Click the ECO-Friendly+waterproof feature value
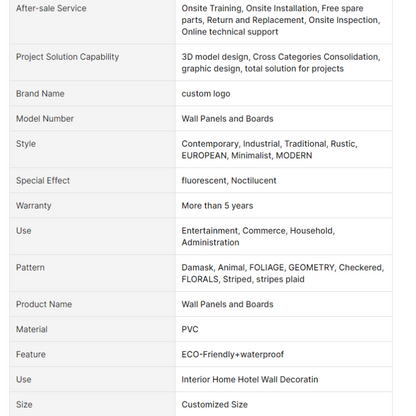The image size is (416, 416). [232, 354]
